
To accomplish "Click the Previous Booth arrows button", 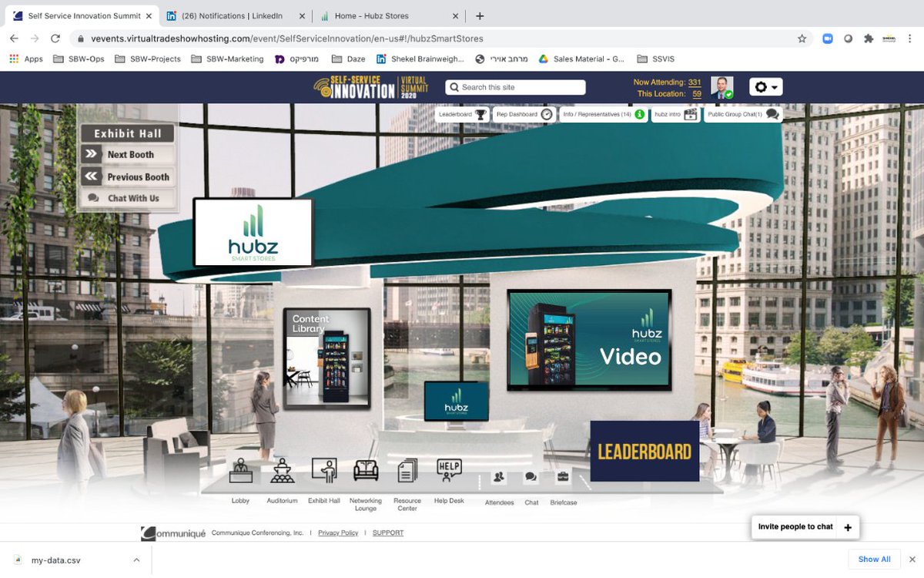I will (128, 176).
